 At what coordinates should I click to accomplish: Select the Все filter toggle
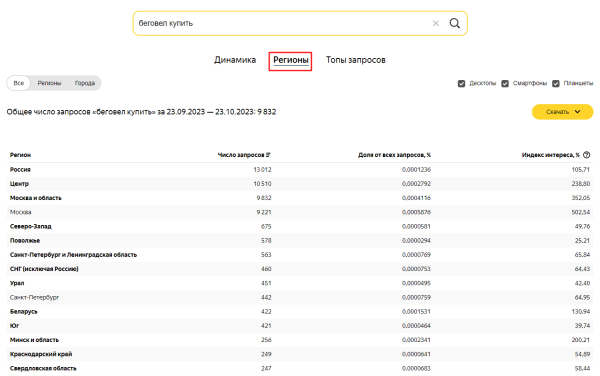pos(18,83)
